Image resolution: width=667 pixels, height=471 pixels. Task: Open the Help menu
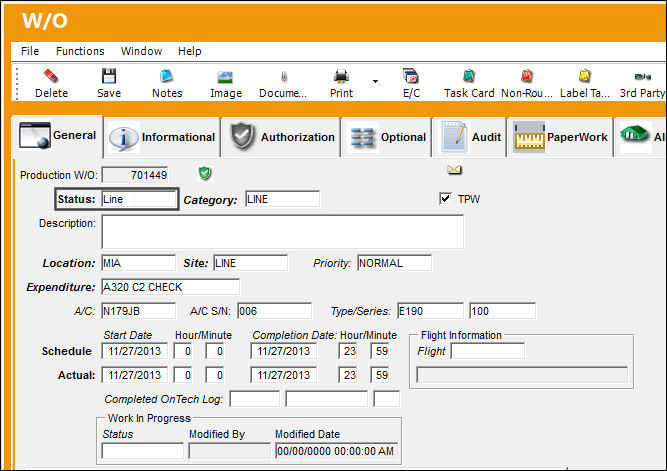[x=189, y=51]
